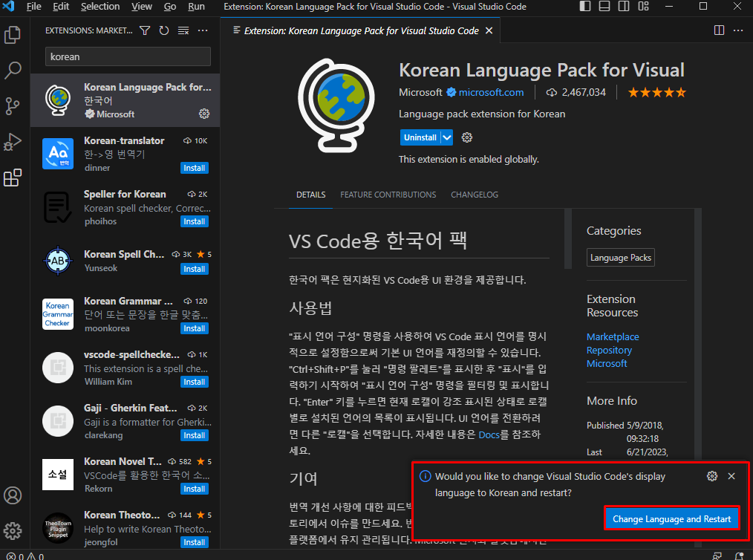Open the Edit menu
Viewport: 753px width, 560px height.
pos(61,6)
